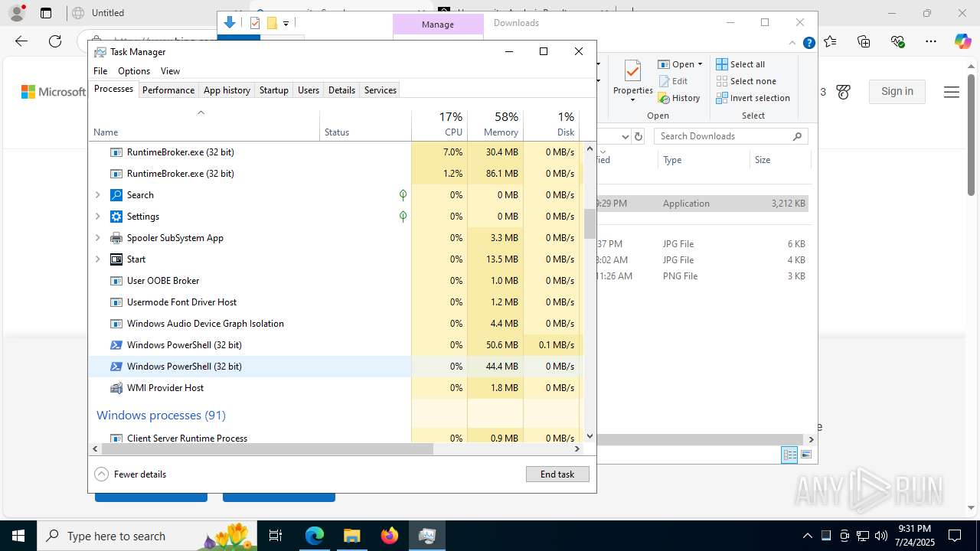This screenshot has width=980, height=551.
Task: Open File Explorer from the taskbar
Action: point(352,536)
